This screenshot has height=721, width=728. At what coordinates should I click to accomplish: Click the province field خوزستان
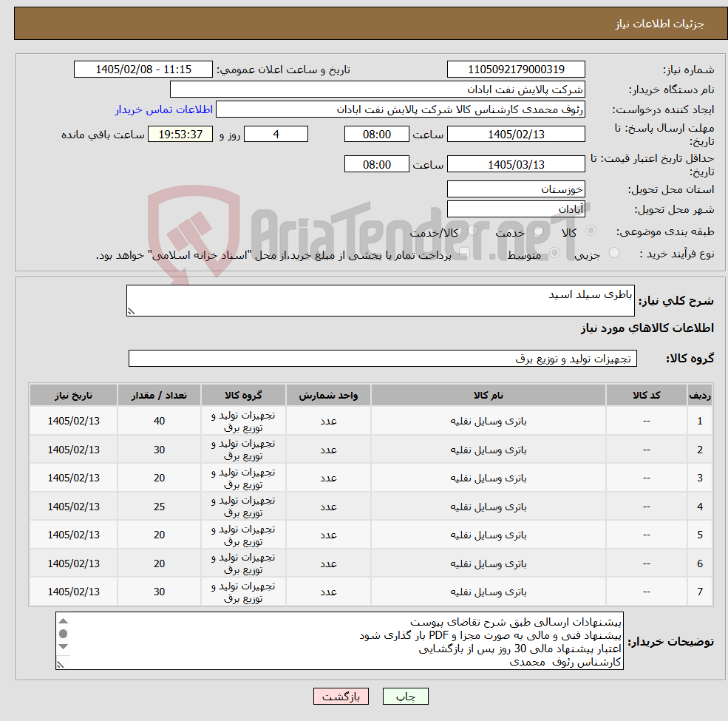click(516, 189)
